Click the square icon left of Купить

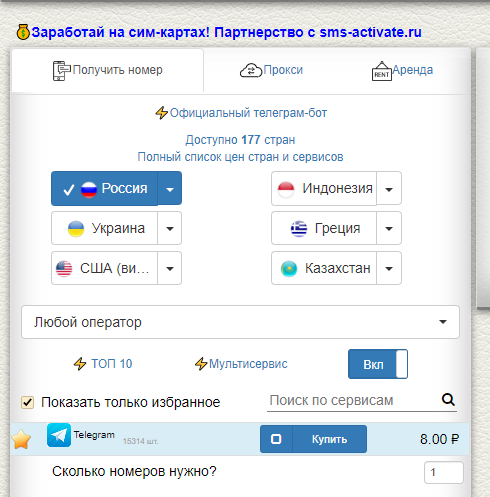click(x=276, y=439)
